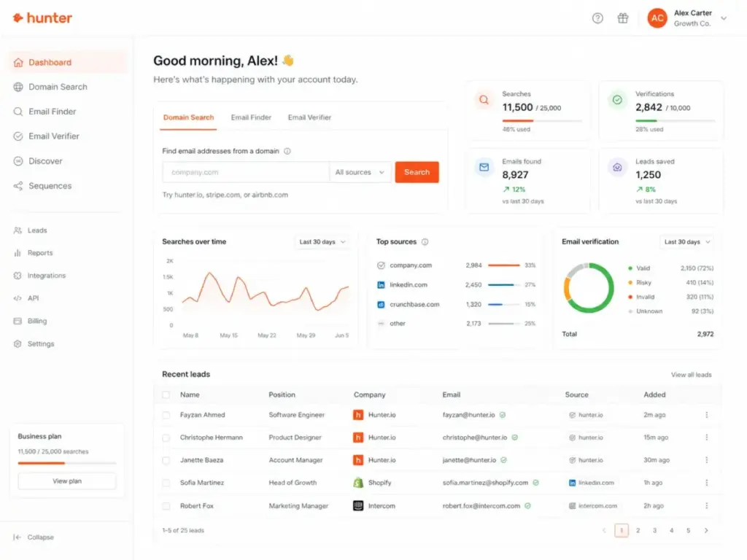This screenshot has height=560, width=747.
Task: Select the Domain Search tab
Action: (188, 117)
